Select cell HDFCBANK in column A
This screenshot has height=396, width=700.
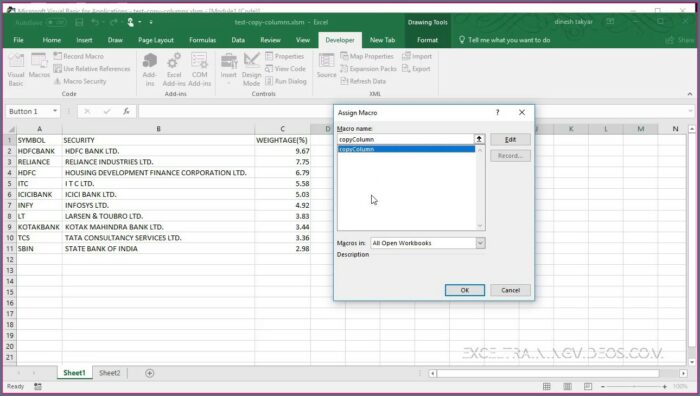(39, 151)
